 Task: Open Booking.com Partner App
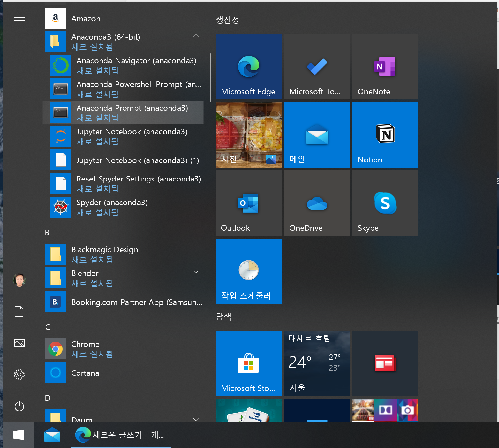(124, 302)
